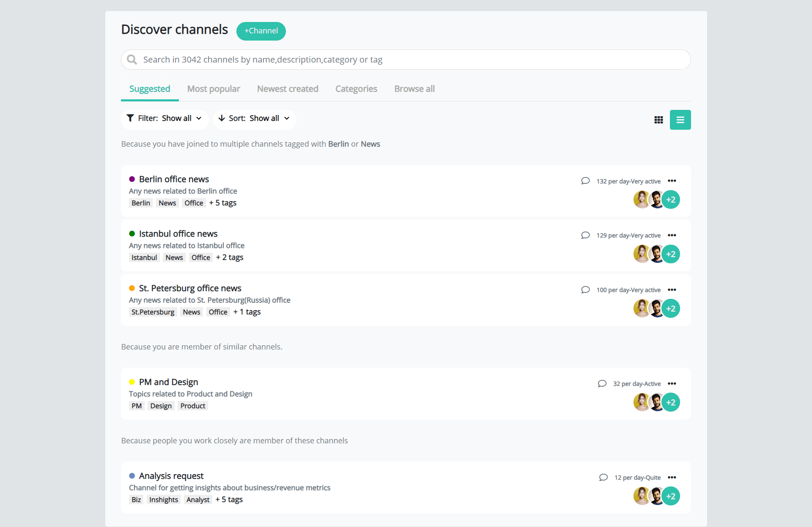The height and width of the screenshot is (527, 812).
Task: Expand Sort dropdown to reorder channels
Action: coord(254,118)
